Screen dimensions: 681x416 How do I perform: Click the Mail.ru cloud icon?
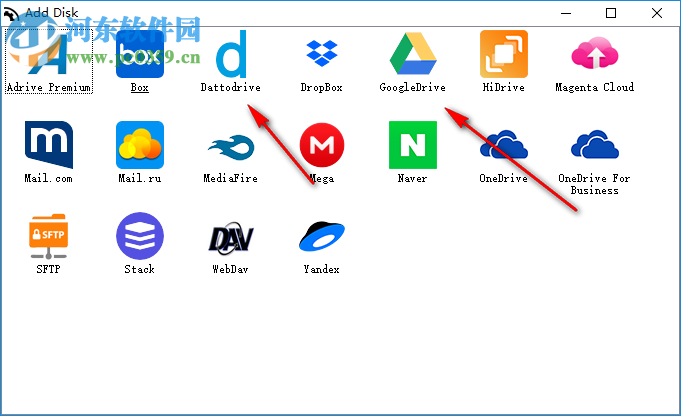[x=140, y=145]
